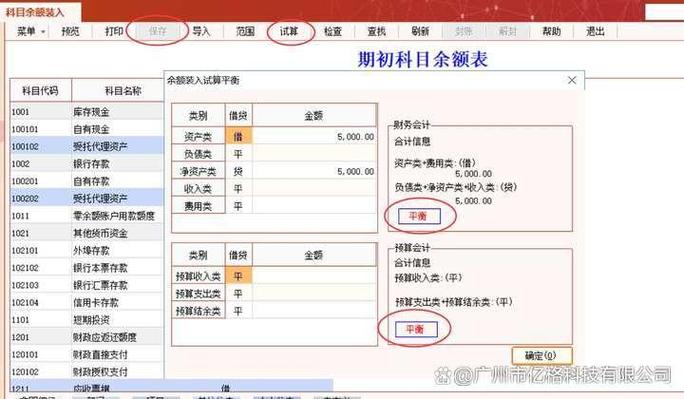The width and height of the screenshot is (684, 399).
Task: Click the 帮助 toolbar button
Action: 551,31
